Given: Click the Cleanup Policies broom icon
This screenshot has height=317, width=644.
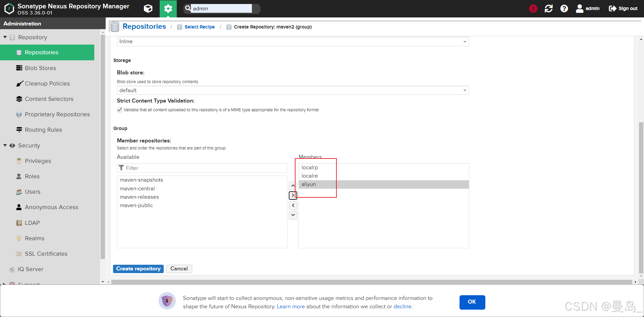Looking at the screenshot, I should pyautogui.click(x=19, y=83).
